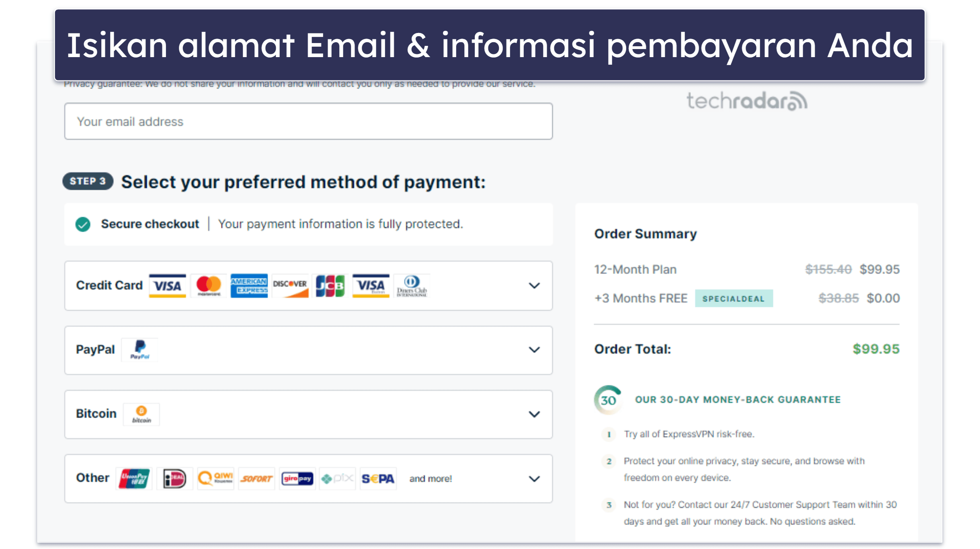Expand the Other payment methods chevron

tap(534, 479)
